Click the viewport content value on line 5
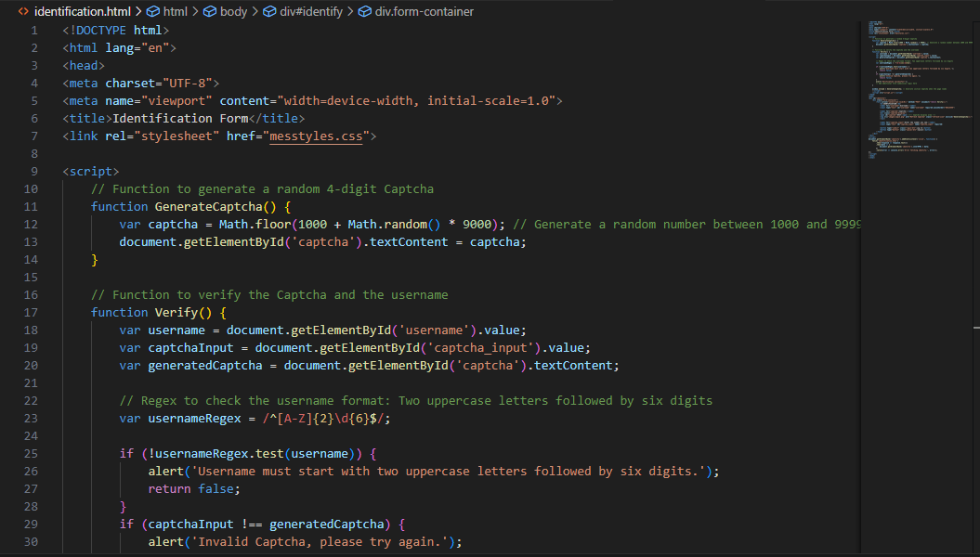 416,101
